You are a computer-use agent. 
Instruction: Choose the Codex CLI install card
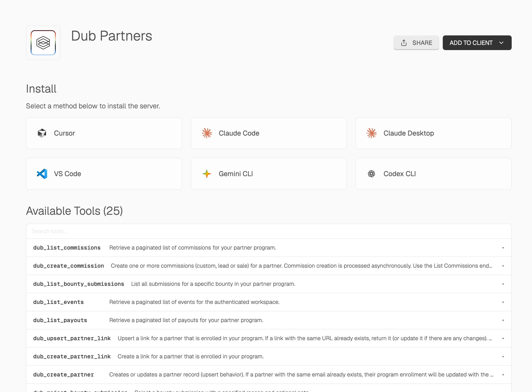433,174
